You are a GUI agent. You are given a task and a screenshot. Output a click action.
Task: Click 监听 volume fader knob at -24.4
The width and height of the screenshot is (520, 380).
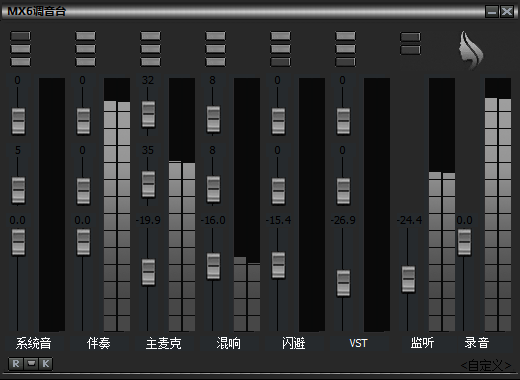pyautogui.click(x=408, y=279)
